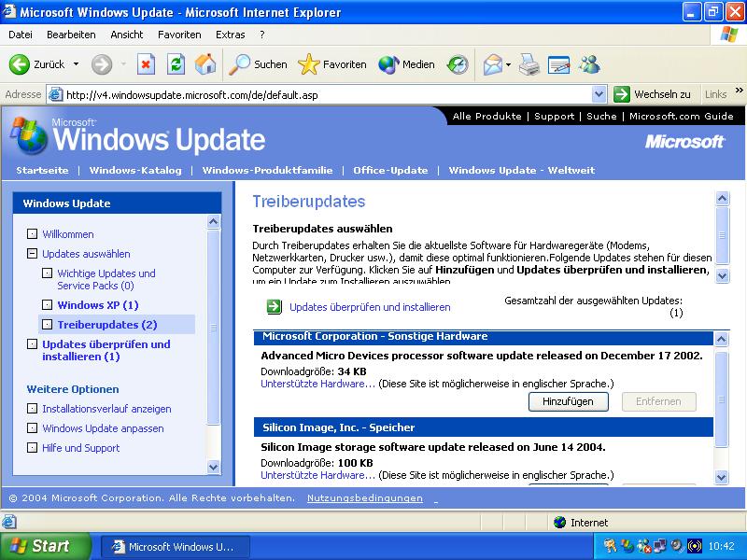Click the History (Verlauf) toolbar icon
This screenshot has height=560, width=747.
[458, 64]
